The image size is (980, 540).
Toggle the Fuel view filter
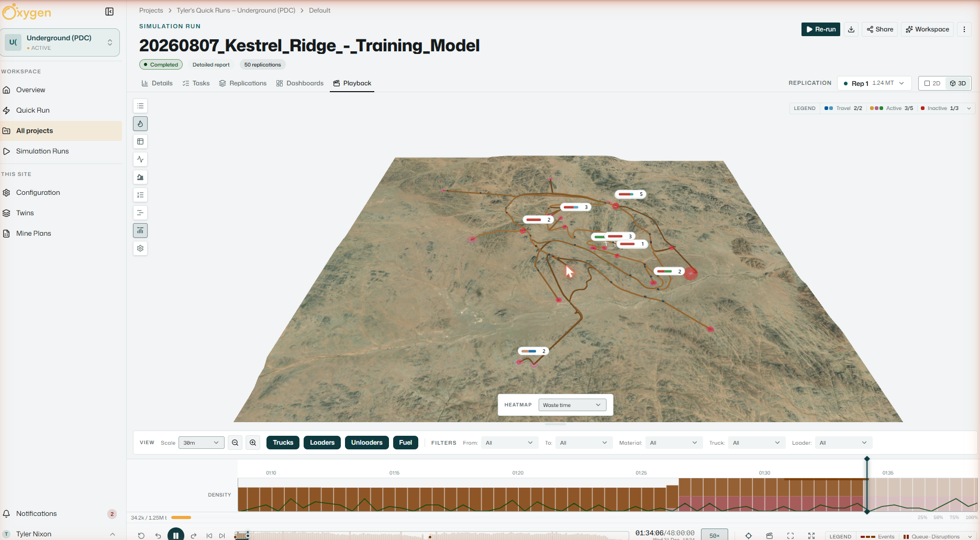tap(406, 443)
